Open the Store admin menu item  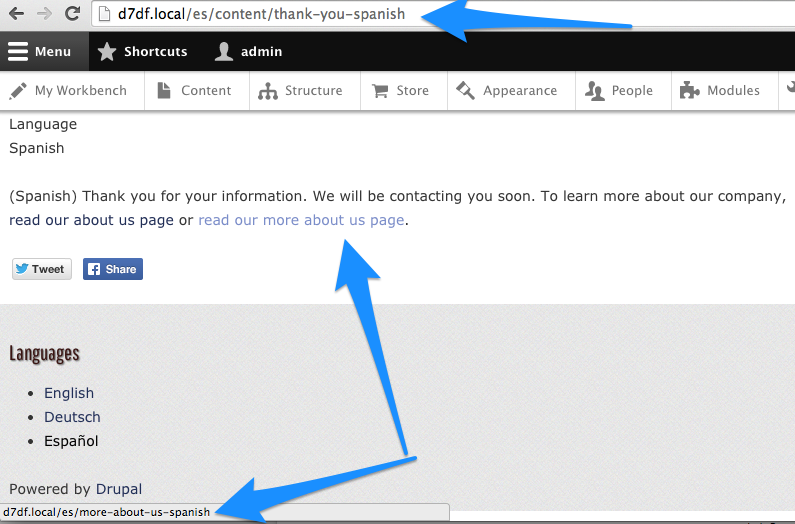tap(404, 91)
